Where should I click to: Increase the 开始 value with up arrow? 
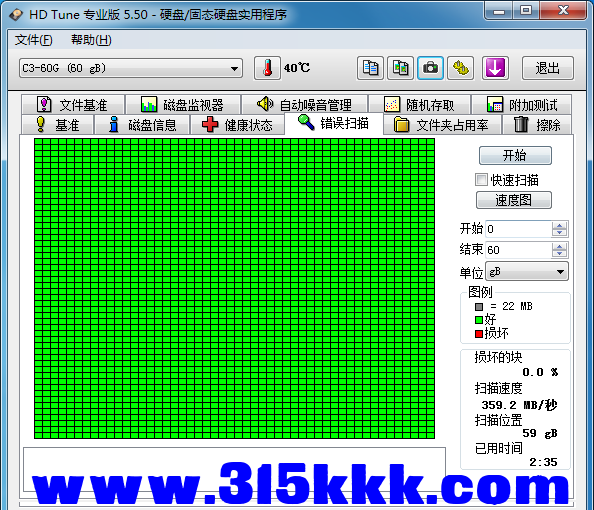tap(559, 225)
